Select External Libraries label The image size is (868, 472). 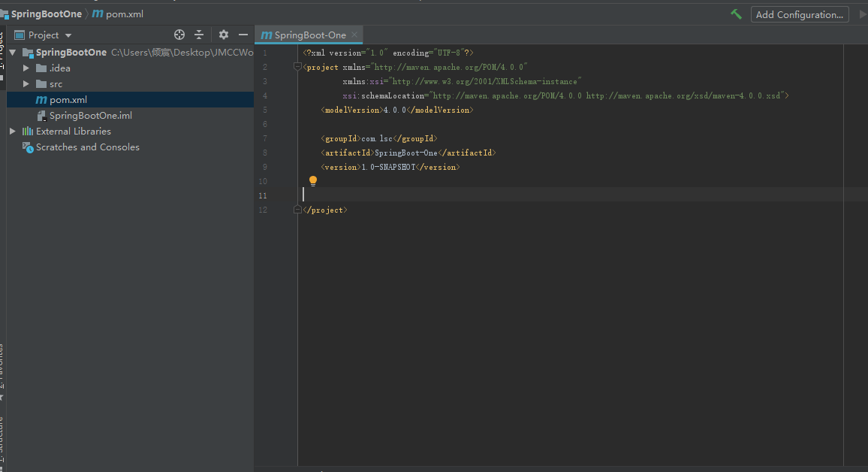(x=73, y=132)
